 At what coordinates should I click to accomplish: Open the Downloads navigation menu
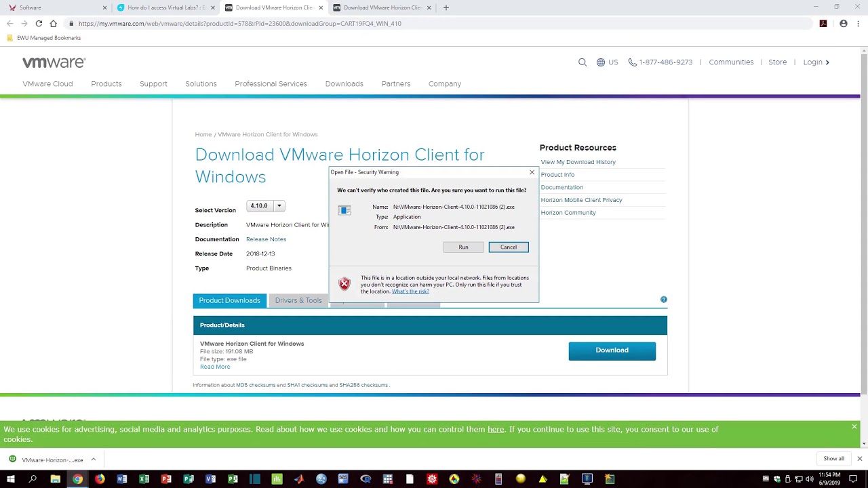[344, 84]
